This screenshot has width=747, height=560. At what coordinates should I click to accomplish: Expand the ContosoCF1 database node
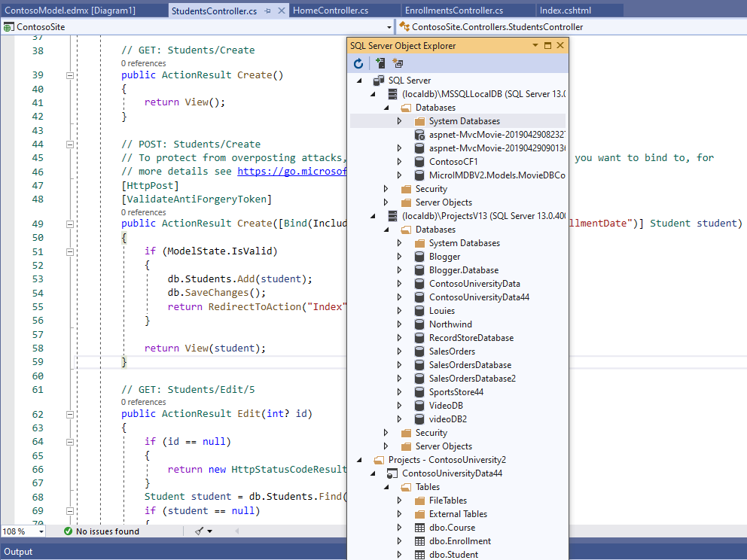click(x=399, y=161)
